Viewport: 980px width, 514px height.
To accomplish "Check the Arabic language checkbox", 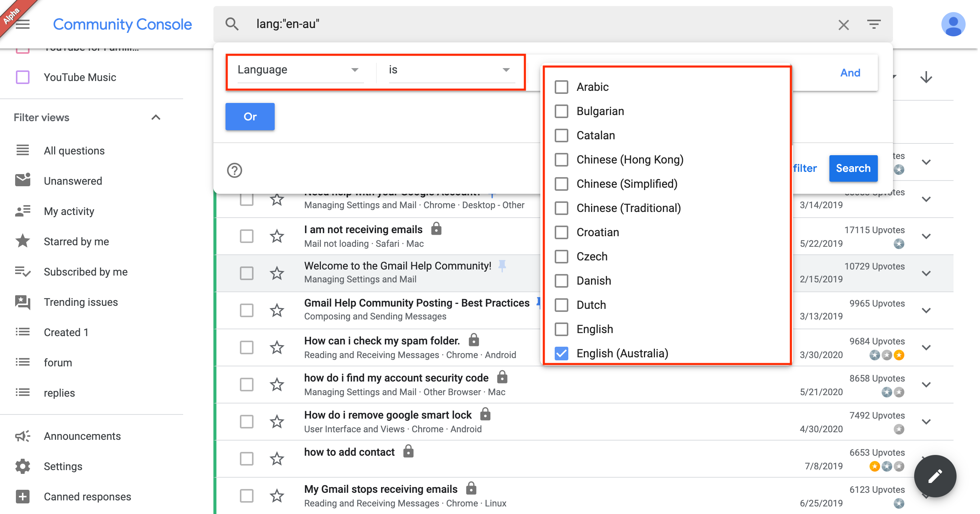I will pos(561,87).
